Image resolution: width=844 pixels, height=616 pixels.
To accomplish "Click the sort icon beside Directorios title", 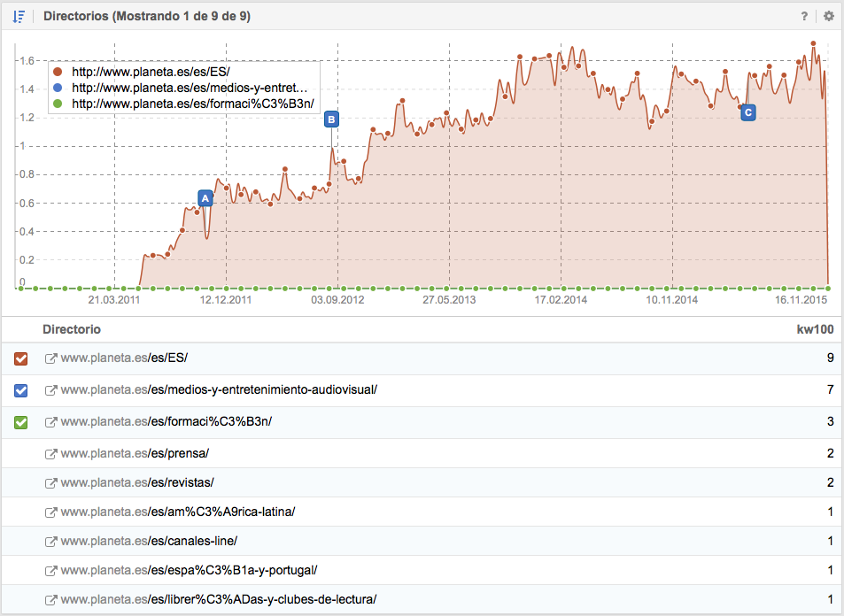I will (x=18, y=16).
